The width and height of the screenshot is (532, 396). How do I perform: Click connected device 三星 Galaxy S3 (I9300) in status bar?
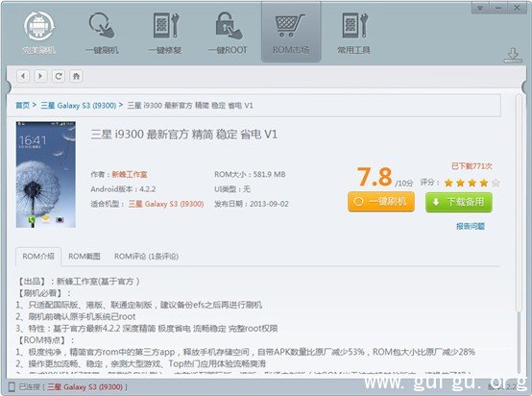coord(85,386)
